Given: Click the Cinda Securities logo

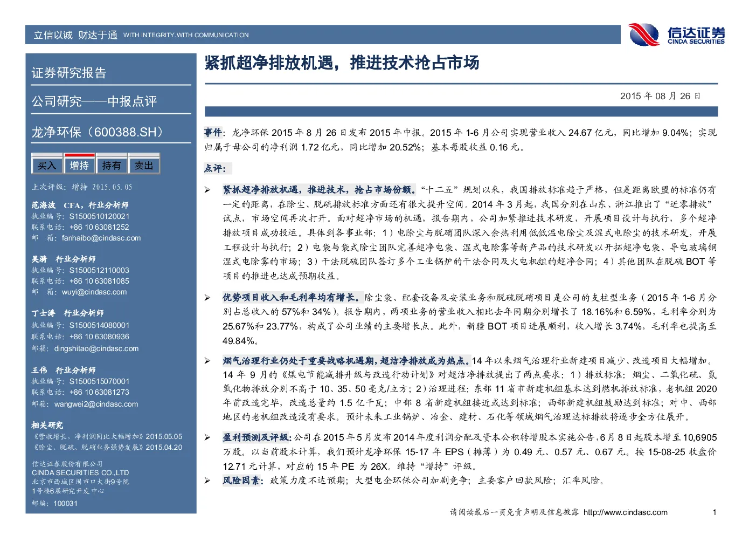Looking at the screenshot, I should pyautogui.click(x=677, y=35).
